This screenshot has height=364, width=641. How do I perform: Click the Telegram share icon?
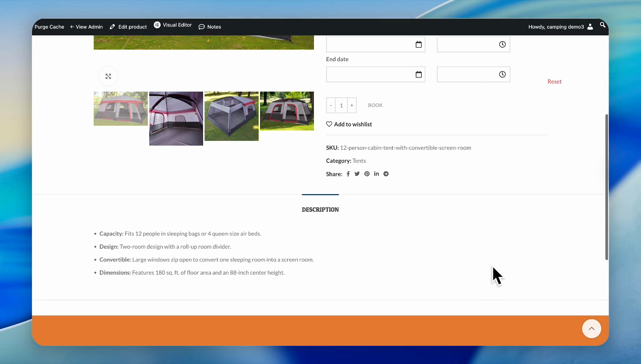(x=386, y=174)
